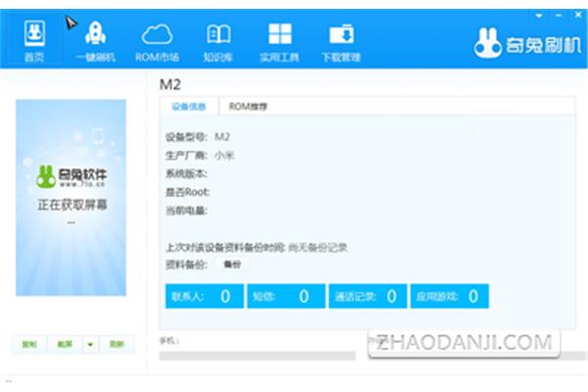
Task: Click the phone screen preview thumbnail
Action: pyautogui.click(x=71, y=198)
